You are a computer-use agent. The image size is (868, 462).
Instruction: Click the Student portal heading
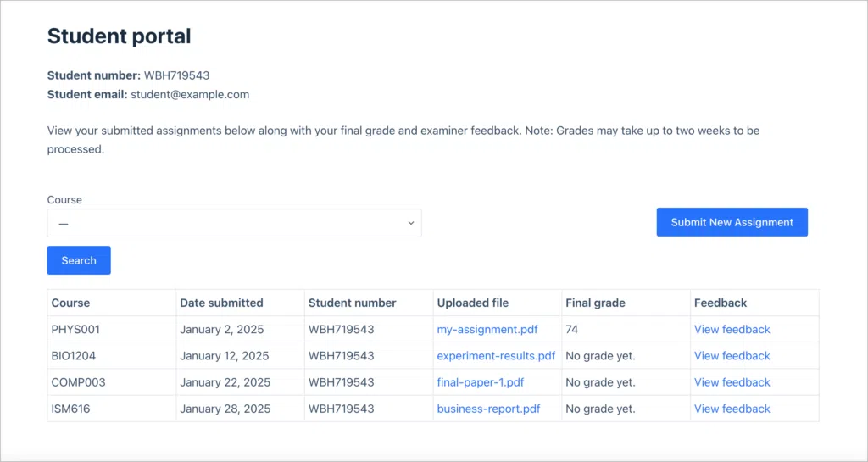[119, 36]
